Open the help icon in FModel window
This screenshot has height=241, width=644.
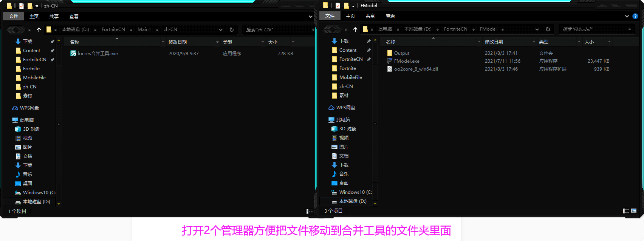pyautogui.click(x=635, y=16)
